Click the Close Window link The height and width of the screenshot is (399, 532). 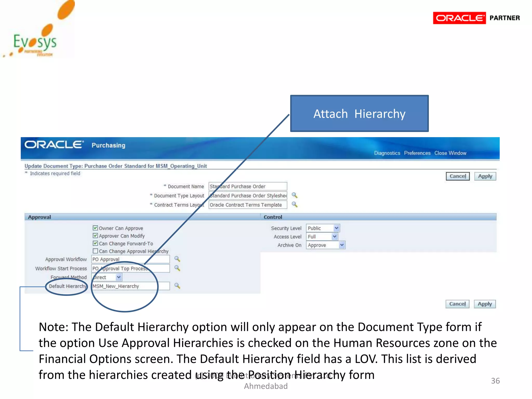click(450, 153)
